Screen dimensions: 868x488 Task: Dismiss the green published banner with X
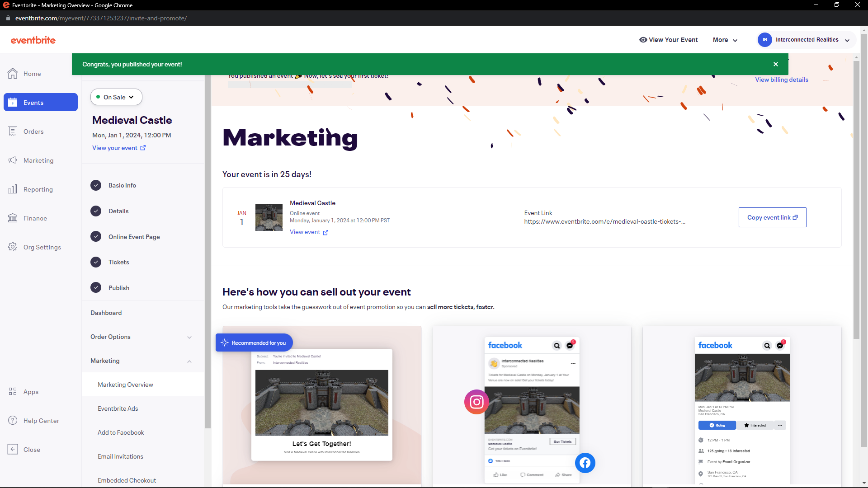tap(776, 64)
